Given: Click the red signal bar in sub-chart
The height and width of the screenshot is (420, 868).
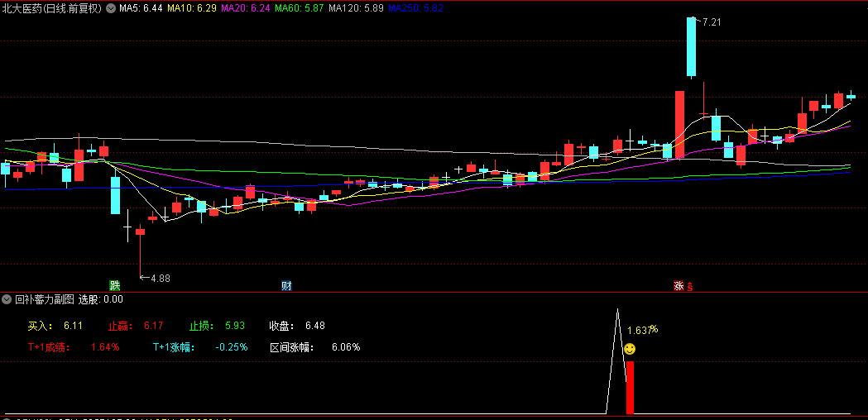Looking at the screenshot, I should click(x=630, y=388).
